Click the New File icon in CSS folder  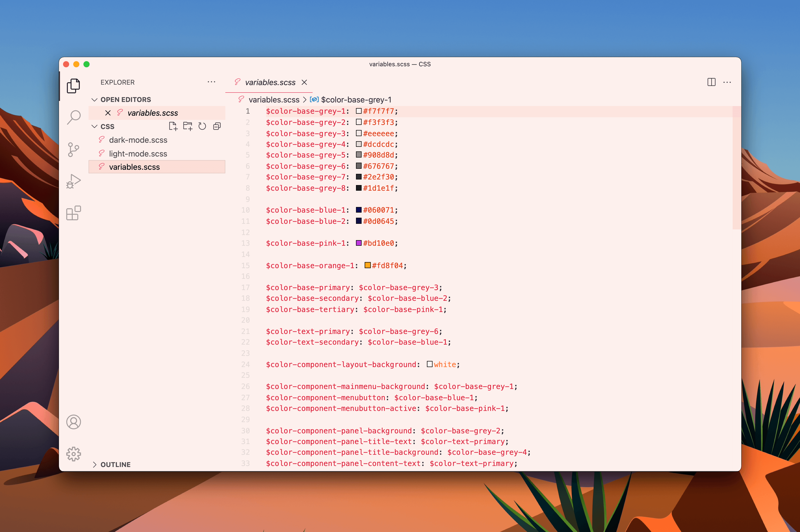point(173,126)
